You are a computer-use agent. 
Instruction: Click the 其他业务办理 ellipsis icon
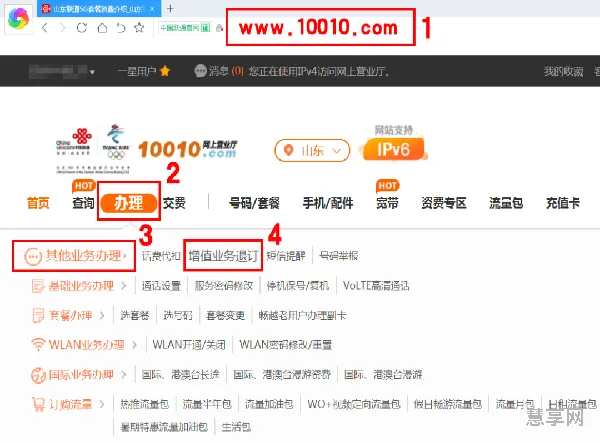point(33,256)
